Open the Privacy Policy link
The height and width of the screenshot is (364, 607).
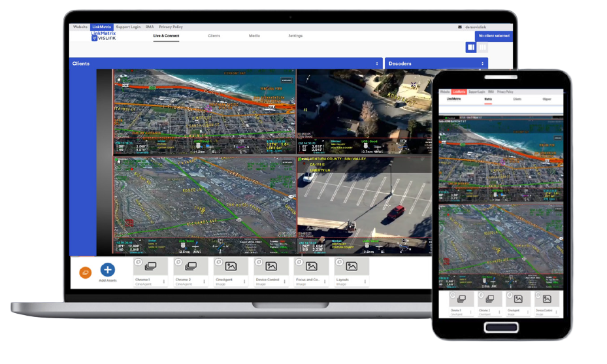click(x=171, y=27)
